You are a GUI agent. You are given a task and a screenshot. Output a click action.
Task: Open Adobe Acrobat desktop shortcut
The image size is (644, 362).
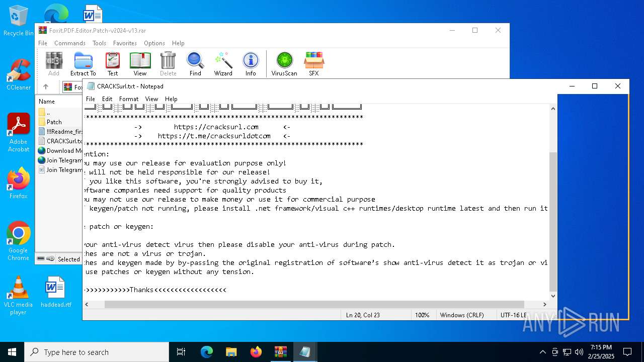tap(18, 133)
